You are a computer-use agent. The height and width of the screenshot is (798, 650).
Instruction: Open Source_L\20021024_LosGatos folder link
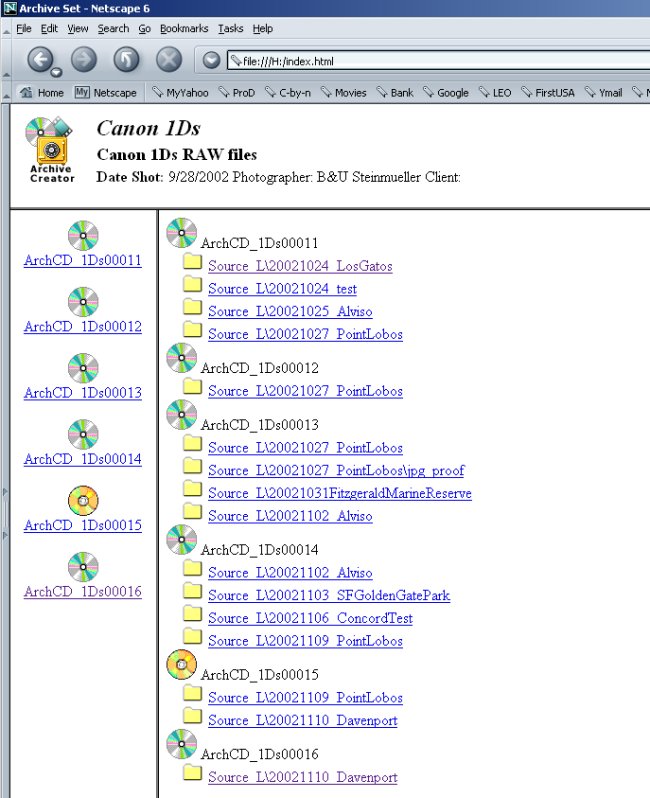(300, 266)
